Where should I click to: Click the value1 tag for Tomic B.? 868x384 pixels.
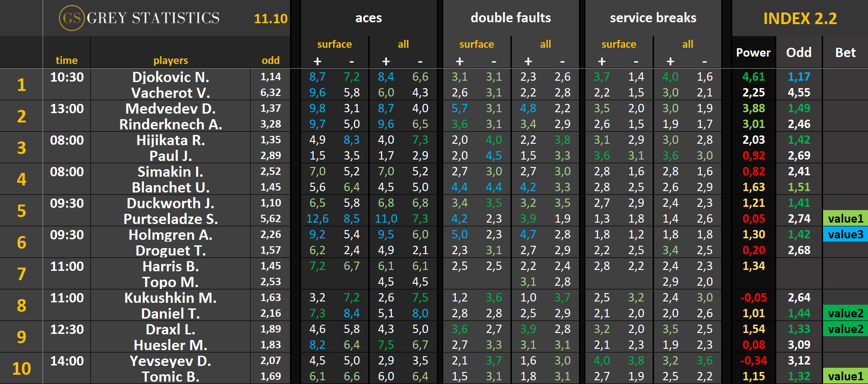pyautogui.click(x=845, y=376)
